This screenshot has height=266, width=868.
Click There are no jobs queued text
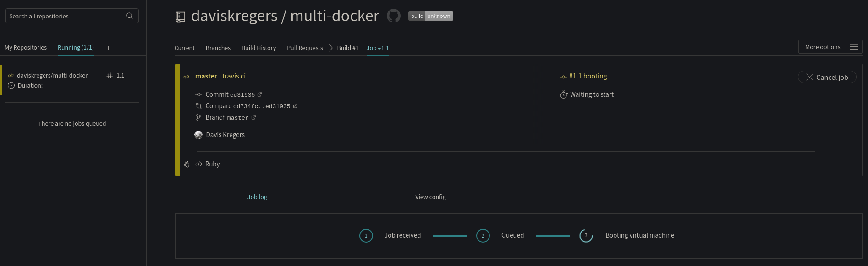[72, 123]
